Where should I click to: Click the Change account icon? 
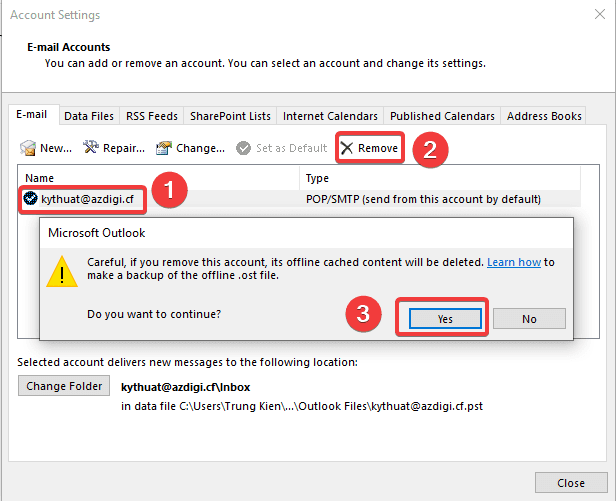tap(163, 148)
